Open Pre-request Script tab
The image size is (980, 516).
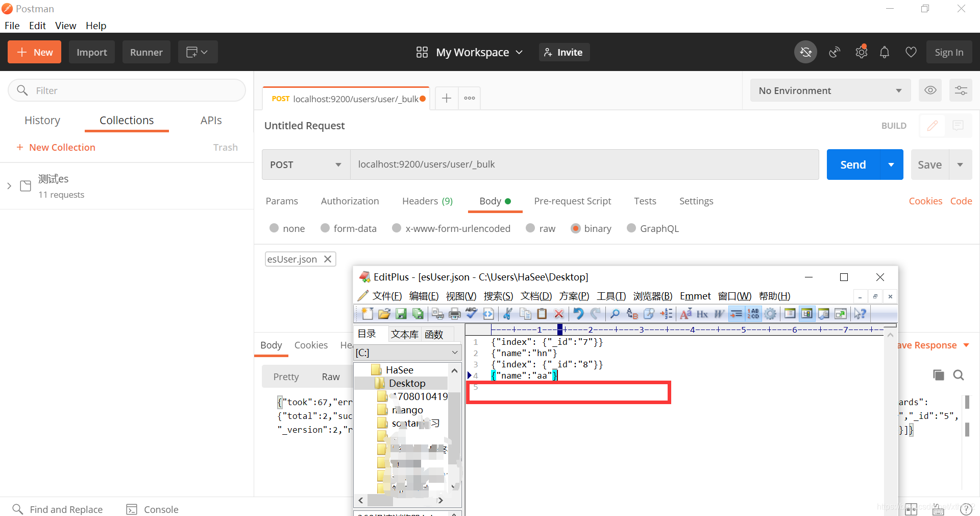572,201
